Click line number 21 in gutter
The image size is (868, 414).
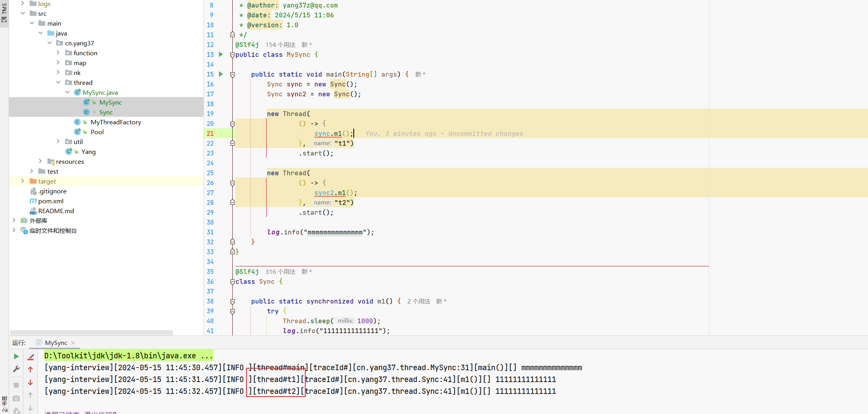pyautogui.click(x=210, y=133)
